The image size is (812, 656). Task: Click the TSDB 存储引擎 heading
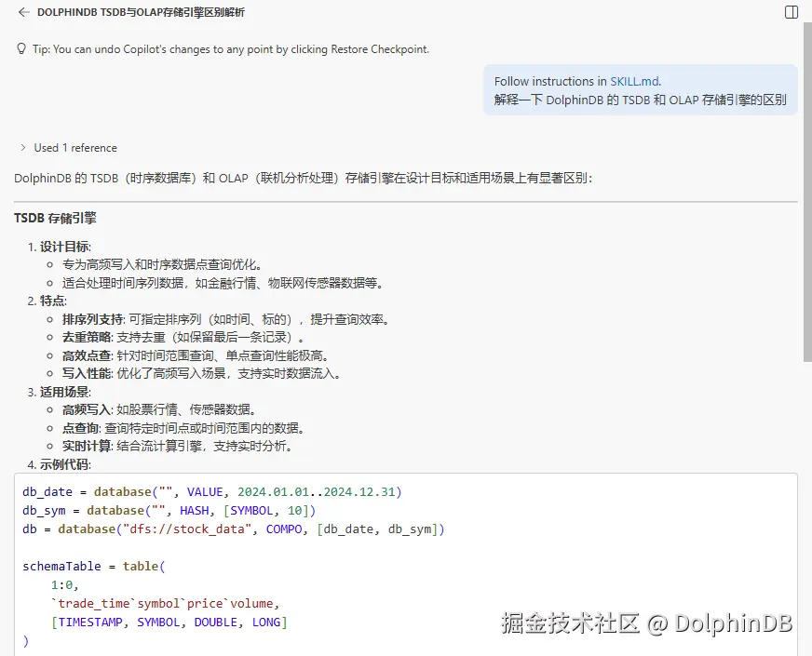pyautogui.click(x=56, y=219)
